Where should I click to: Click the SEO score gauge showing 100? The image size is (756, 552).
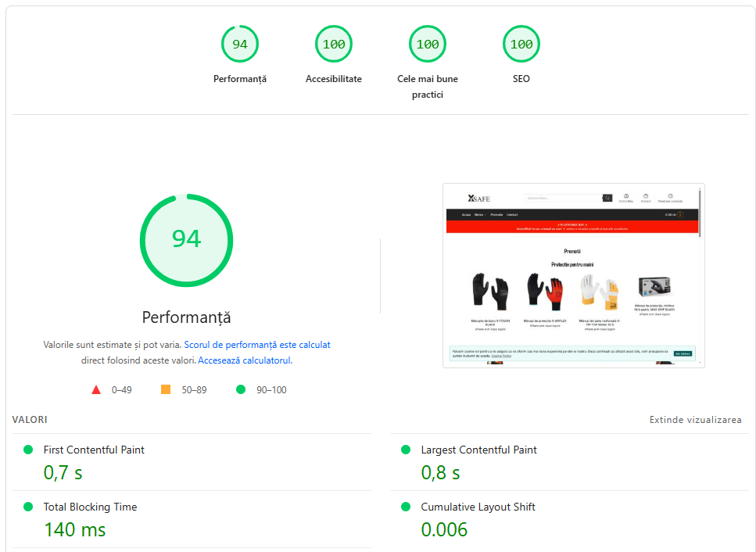(x=521, y=44)
